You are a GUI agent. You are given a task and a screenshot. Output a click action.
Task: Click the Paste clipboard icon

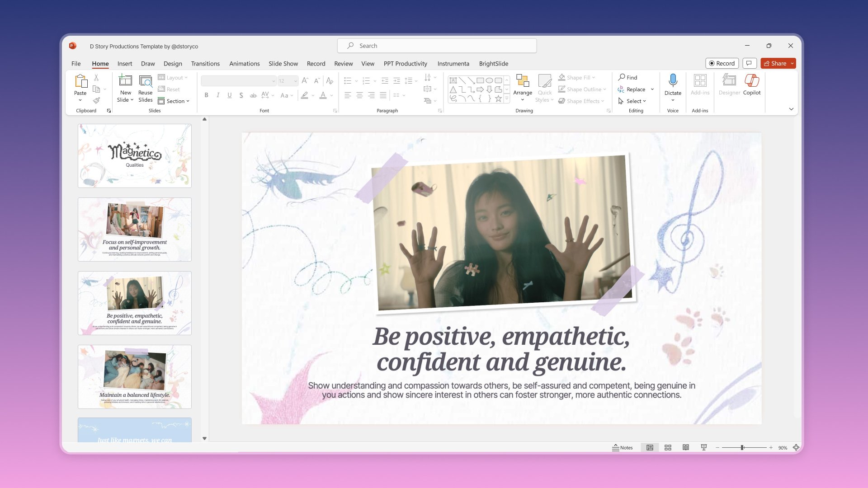80,81
